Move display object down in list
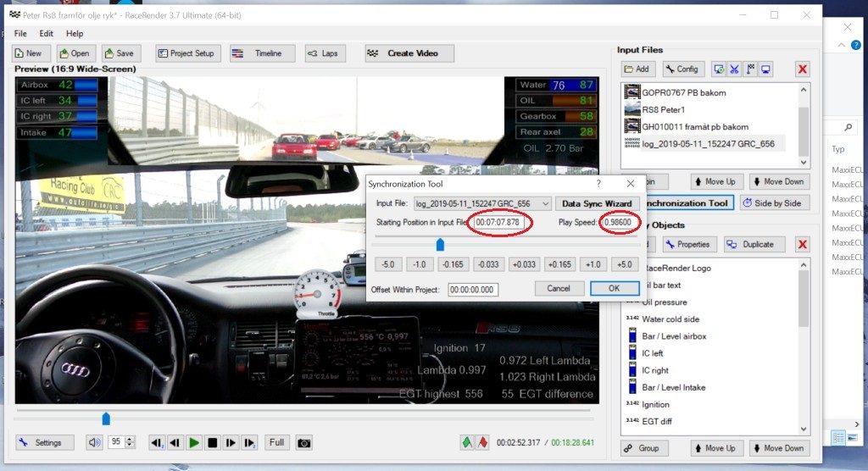Screen dimensions: 868x471 778,448
